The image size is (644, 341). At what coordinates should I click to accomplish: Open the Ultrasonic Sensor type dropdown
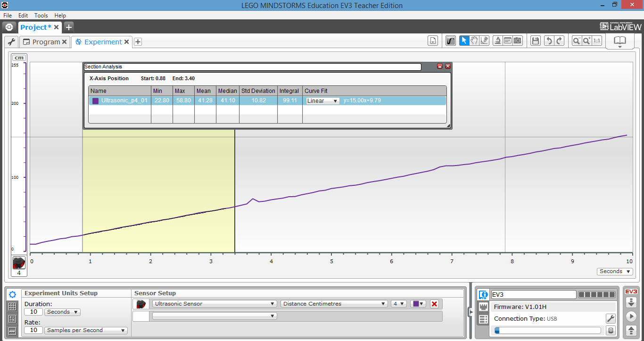[x=215, y=304]
